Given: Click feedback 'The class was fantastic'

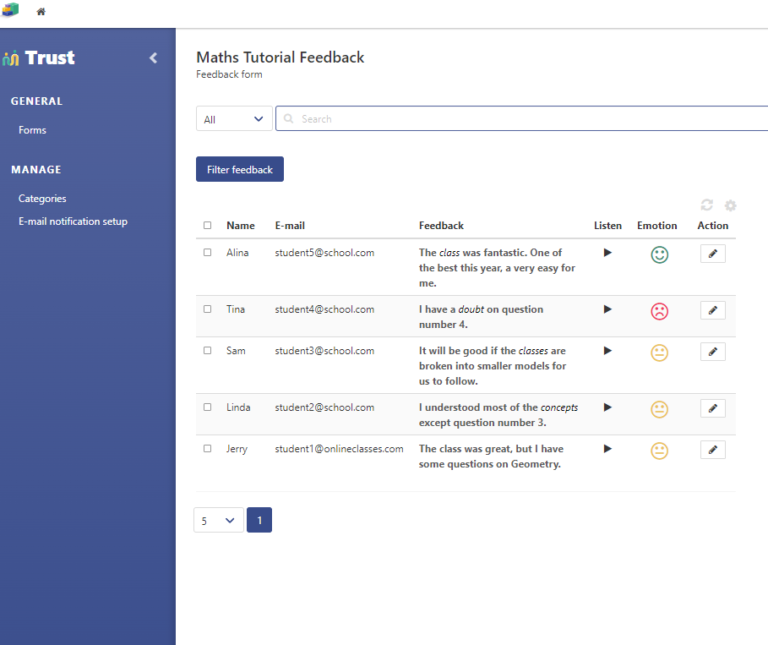Looking at the screenshot, I should coord(497,268).
